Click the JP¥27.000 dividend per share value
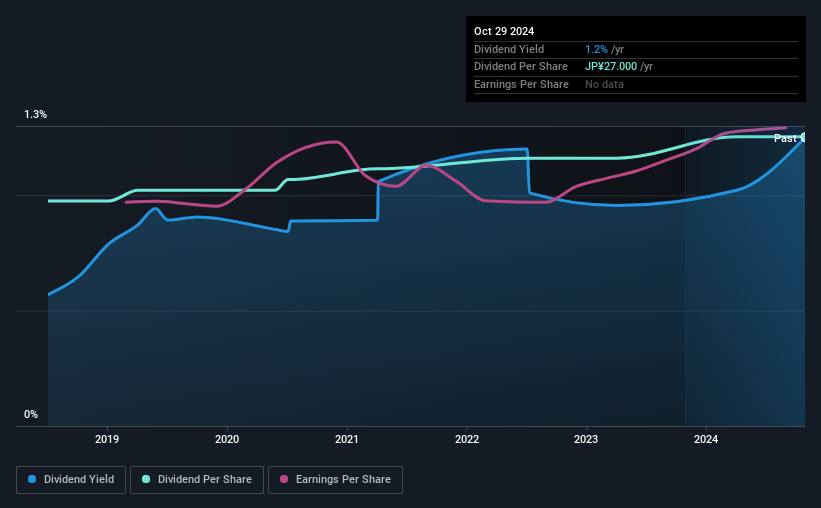821x508 pixels. coord(611,67)
